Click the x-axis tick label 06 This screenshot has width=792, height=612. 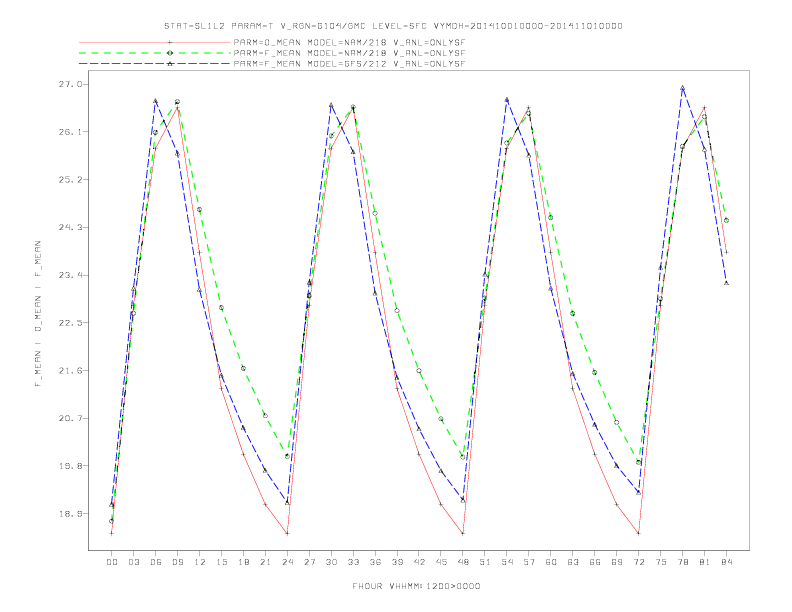coord(156,562)
